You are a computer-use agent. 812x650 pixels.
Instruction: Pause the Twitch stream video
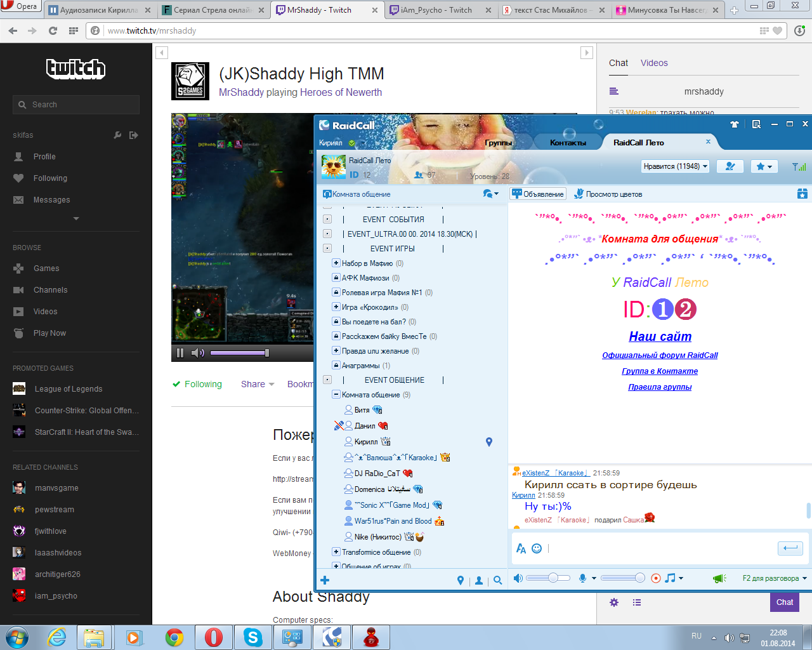180,353
